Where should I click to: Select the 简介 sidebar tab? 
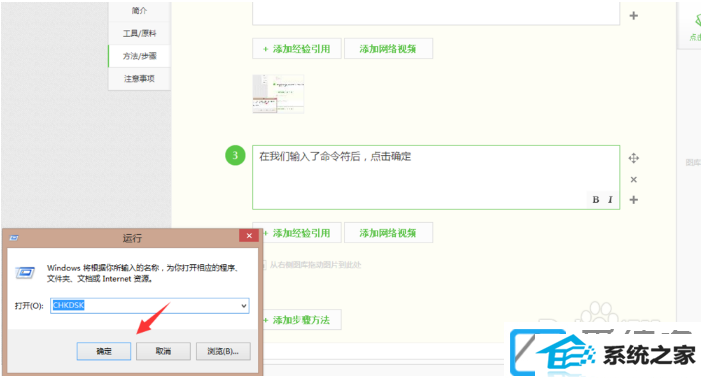139,11
